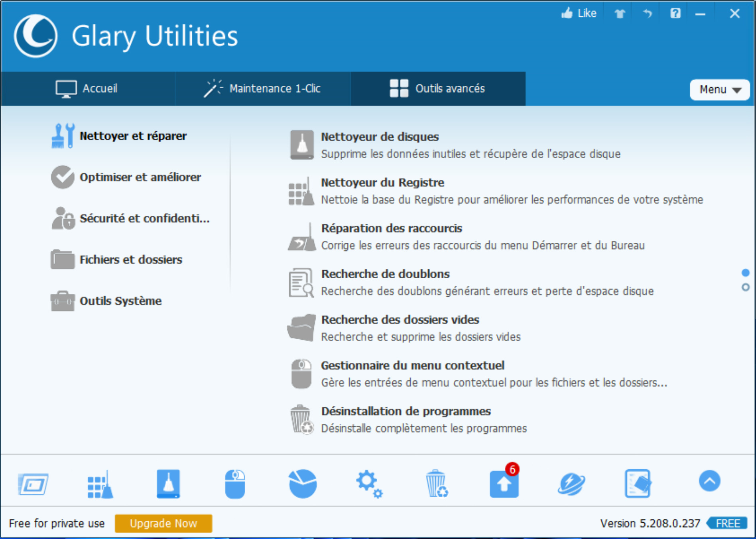Click the curved restore arrow icon in title bar
This screenshot has width=756, height=539.
click(648, 14)
